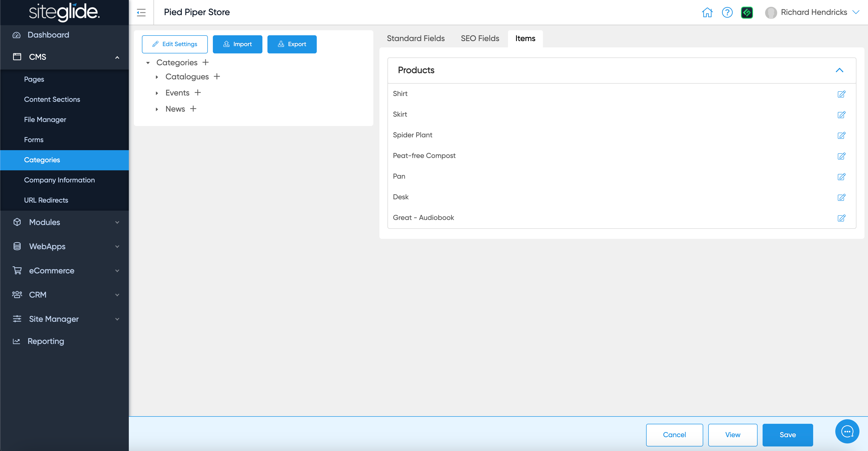Click the green Siteglide badge icon
The width and height of the screenshot is (868, 451).
[x=747, y=13]
